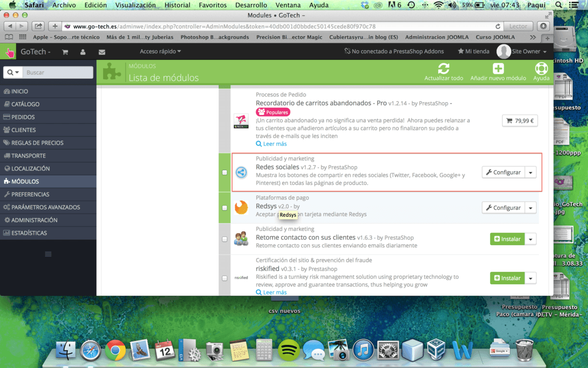Click Configurar for Redes sociales
The image size is (588, 368).
click(x=503, y=173)
